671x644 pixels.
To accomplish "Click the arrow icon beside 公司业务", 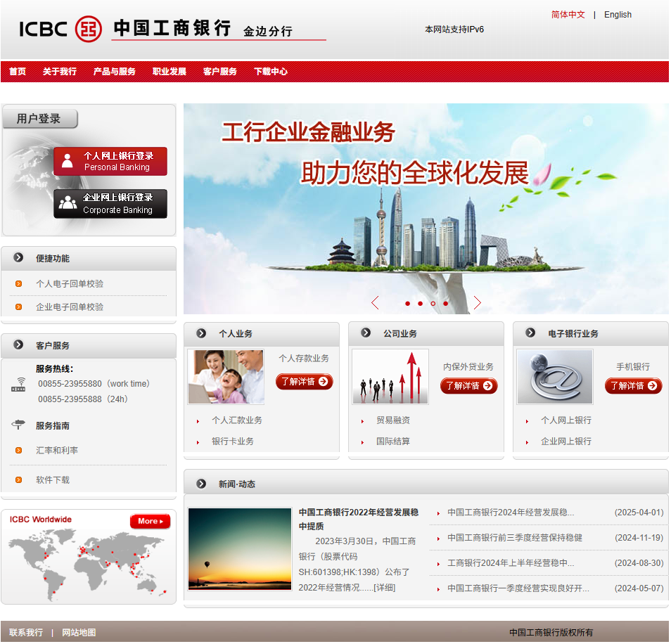I will coord(366,333).
